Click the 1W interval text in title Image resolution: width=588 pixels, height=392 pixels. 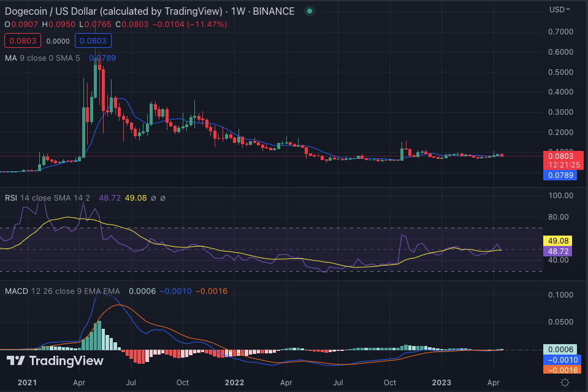click(238, 11)
